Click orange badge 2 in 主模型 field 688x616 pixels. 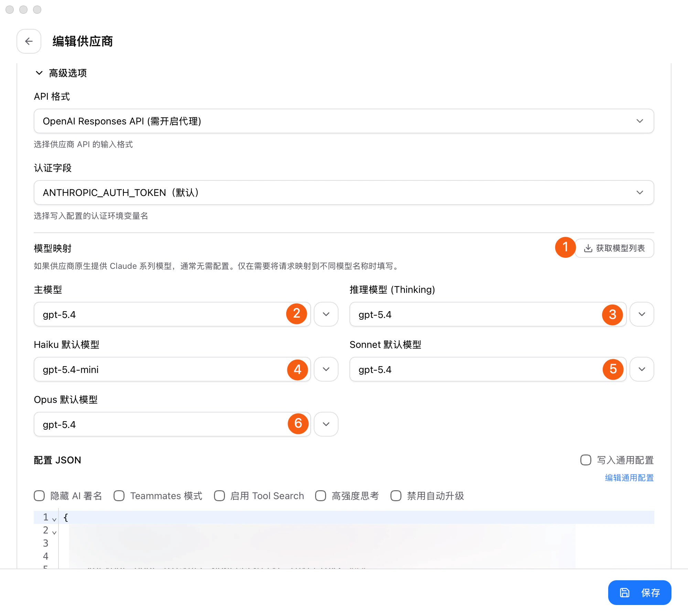point(297,314)
